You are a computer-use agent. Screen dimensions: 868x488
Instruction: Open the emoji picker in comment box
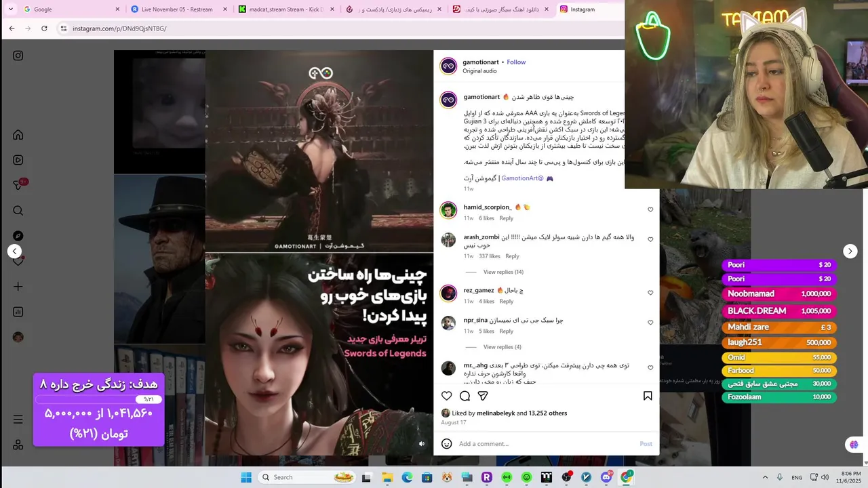click(446, 444)
